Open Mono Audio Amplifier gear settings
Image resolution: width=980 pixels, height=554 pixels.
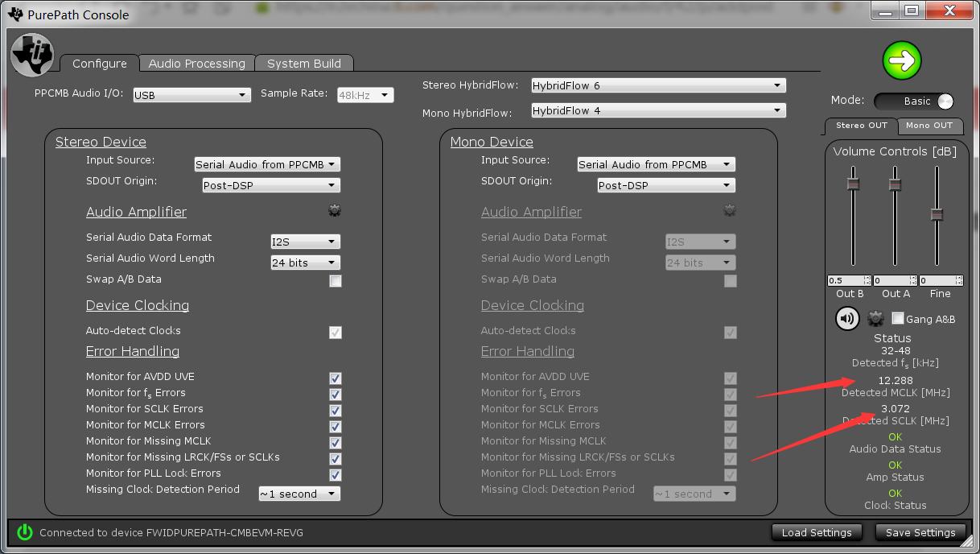tap(730, 210)
